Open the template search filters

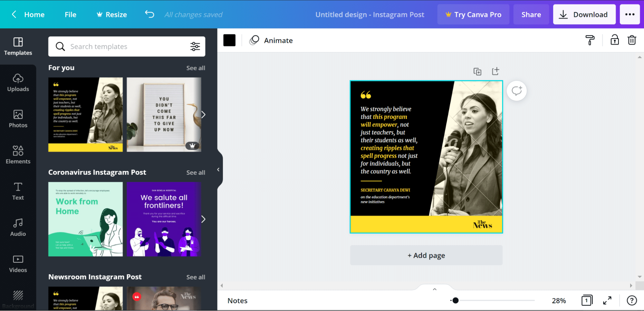195,47
